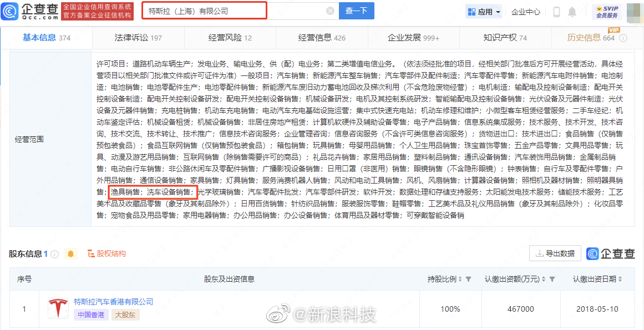The image size is (644, 330).
Task: Click the 应用 grid icon
Action: 472,12
